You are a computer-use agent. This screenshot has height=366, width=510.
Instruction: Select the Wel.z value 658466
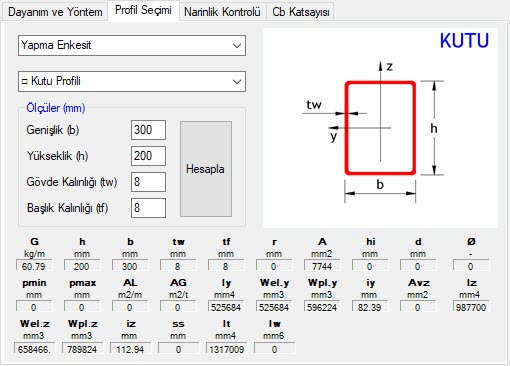tap(35, 349)
